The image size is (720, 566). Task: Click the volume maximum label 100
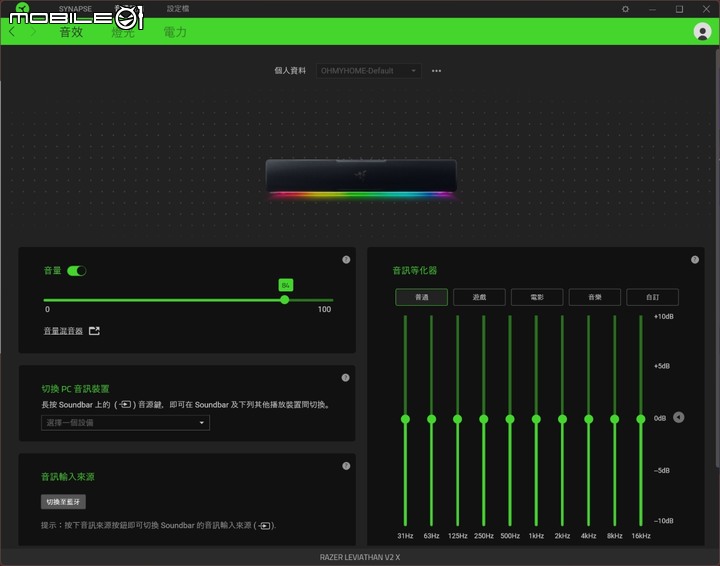tap(324, 309)
